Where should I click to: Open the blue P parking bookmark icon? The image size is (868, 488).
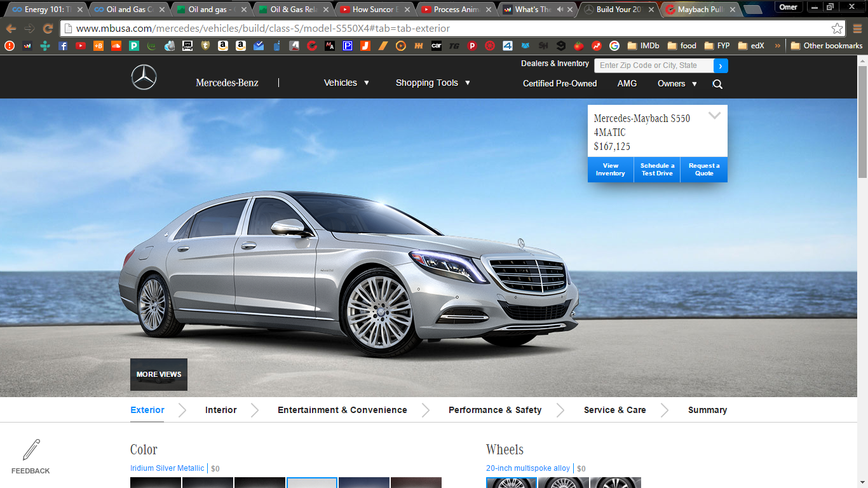(348, 46)
